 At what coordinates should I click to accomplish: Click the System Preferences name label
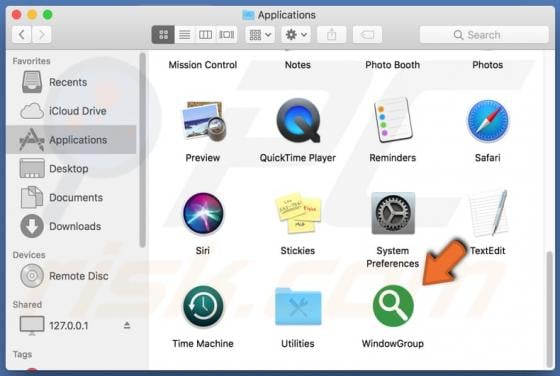coord(393,257)
